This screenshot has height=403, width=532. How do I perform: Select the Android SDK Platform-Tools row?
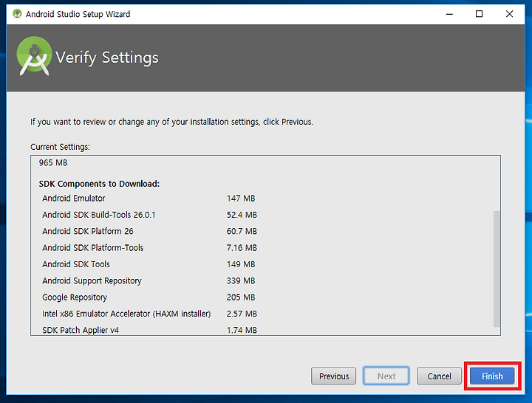tap(149, 248)
